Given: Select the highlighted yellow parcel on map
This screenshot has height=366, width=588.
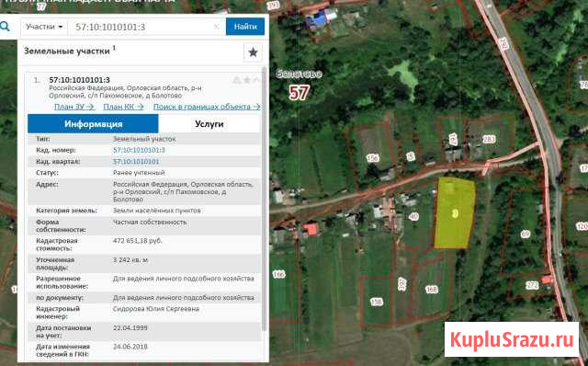Looking at the screenshot, I should coord(455,212).
